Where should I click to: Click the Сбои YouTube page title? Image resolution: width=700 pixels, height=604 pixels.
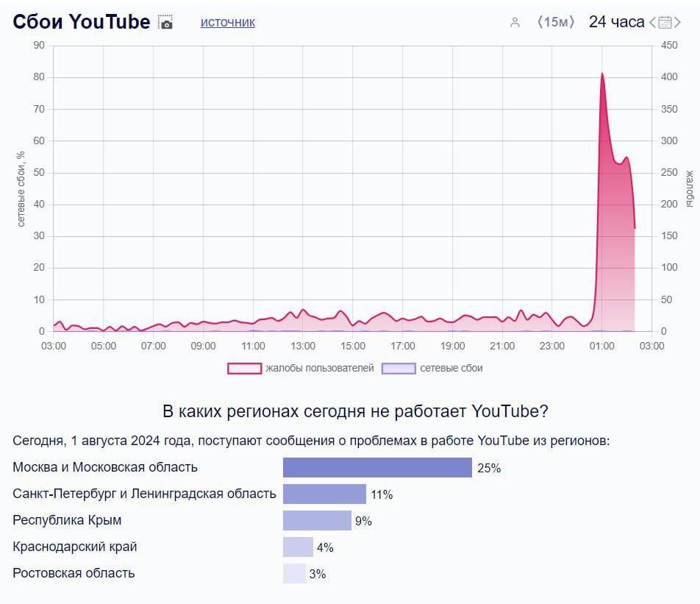coord(82,22)
